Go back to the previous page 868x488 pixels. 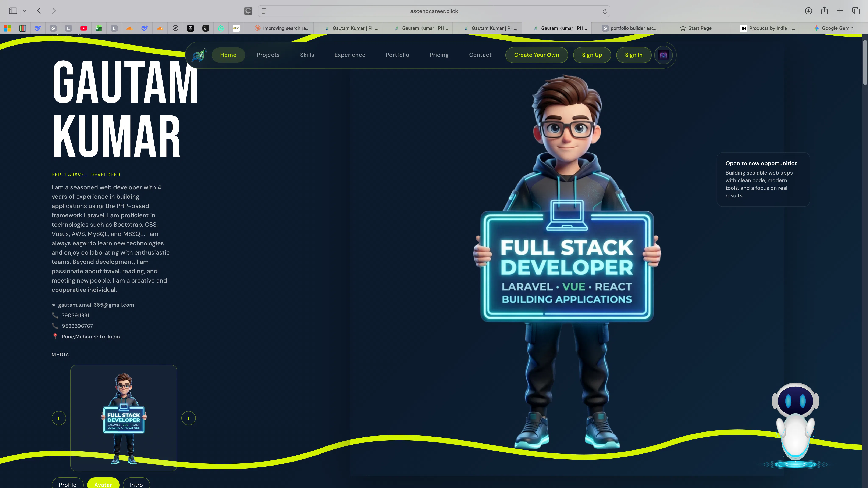pos(39,11)
